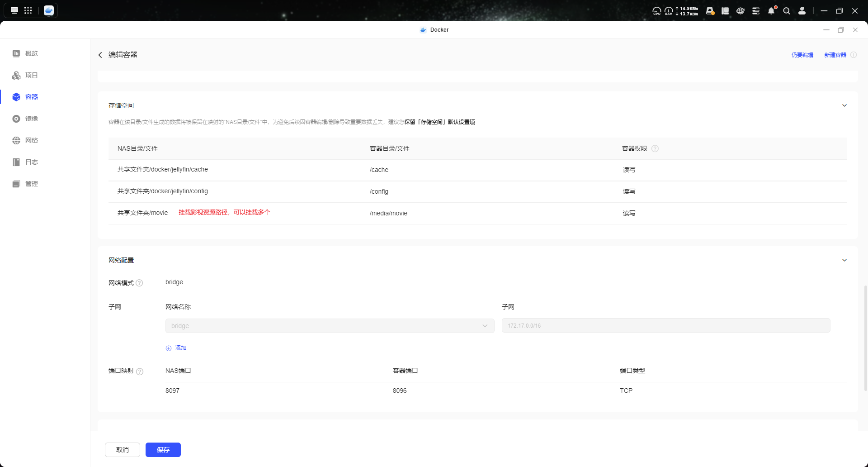Open the bridge network name dropdown
This screenshot has height=467, width=868.
pos(330,326)
